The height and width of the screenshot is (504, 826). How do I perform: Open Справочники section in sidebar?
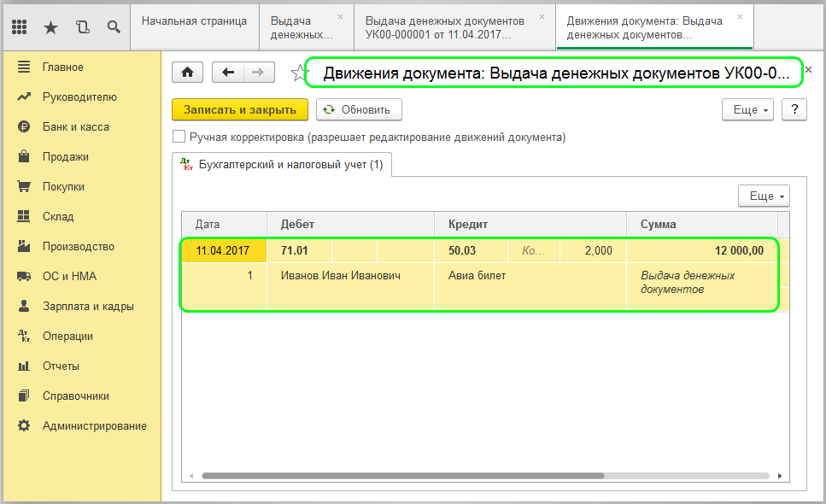click(x=76, y=396)
